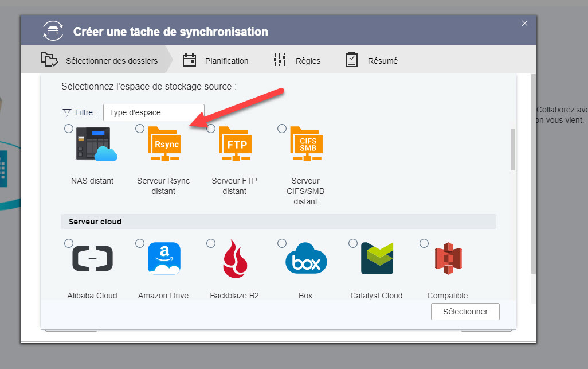Click the Box label text

tap(305, 296)
